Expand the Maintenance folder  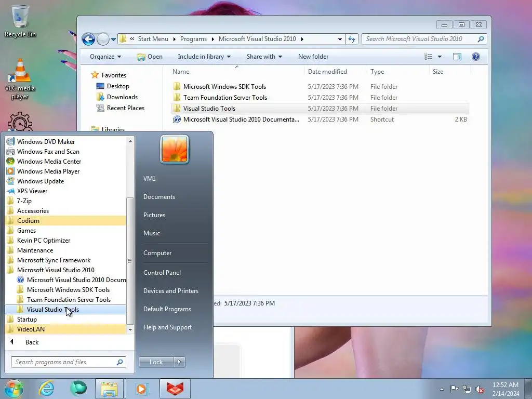[65, 250]
